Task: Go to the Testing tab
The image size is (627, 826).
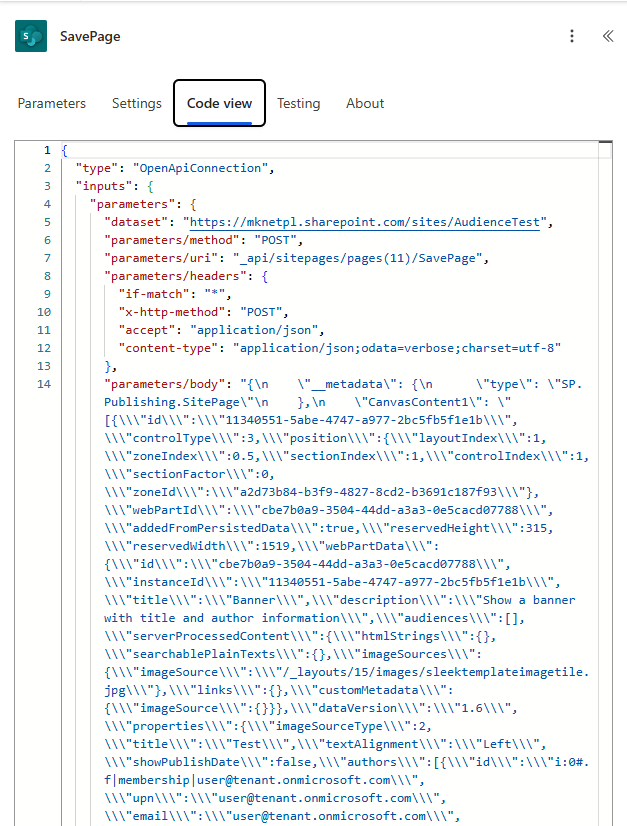Action: [299, 103]
